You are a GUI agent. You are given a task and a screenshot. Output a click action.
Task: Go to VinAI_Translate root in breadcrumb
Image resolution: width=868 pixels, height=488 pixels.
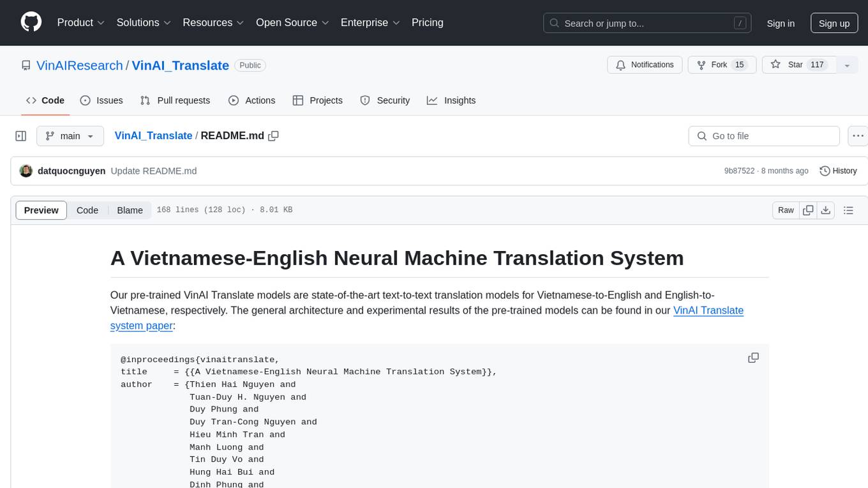tap(153, 135)
